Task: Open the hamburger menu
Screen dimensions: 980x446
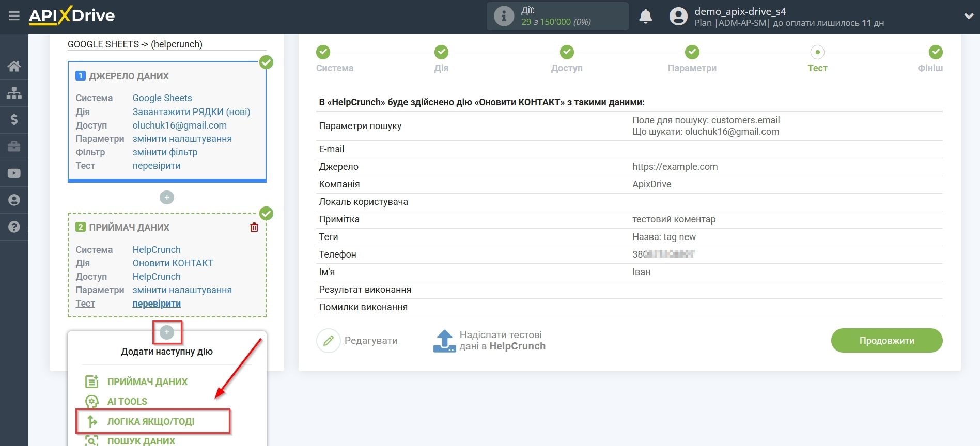Action: [x=14, y=16]
